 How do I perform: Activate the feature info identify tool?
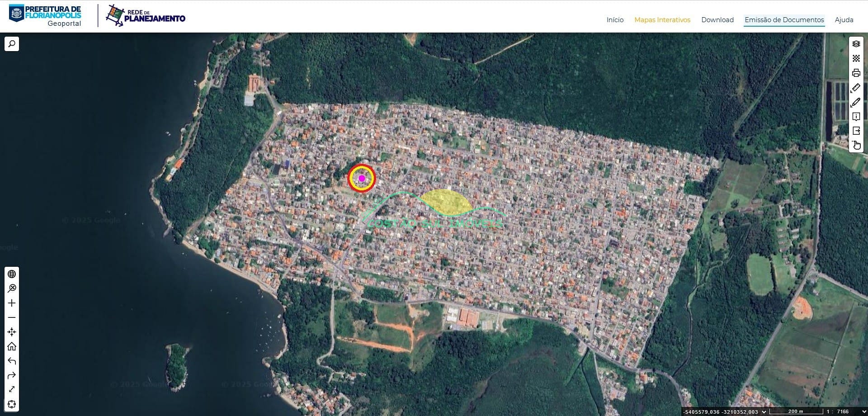856,117
